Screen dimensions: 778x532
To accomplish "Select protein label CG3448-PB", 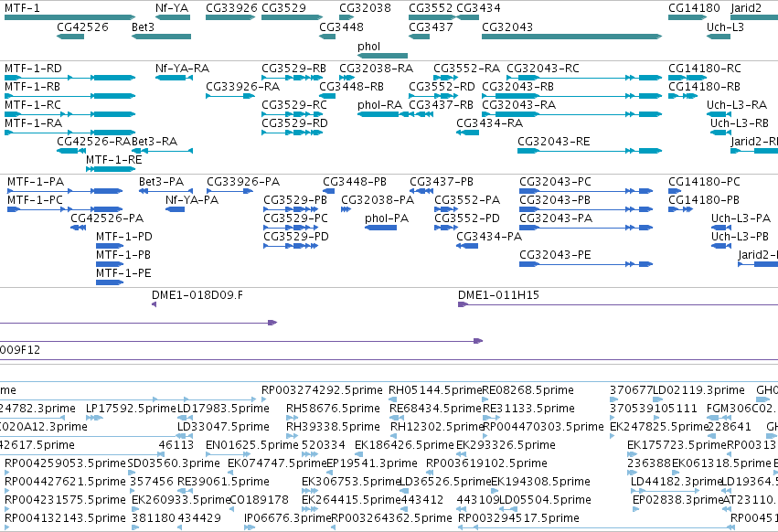I will [x=355, y=182].
